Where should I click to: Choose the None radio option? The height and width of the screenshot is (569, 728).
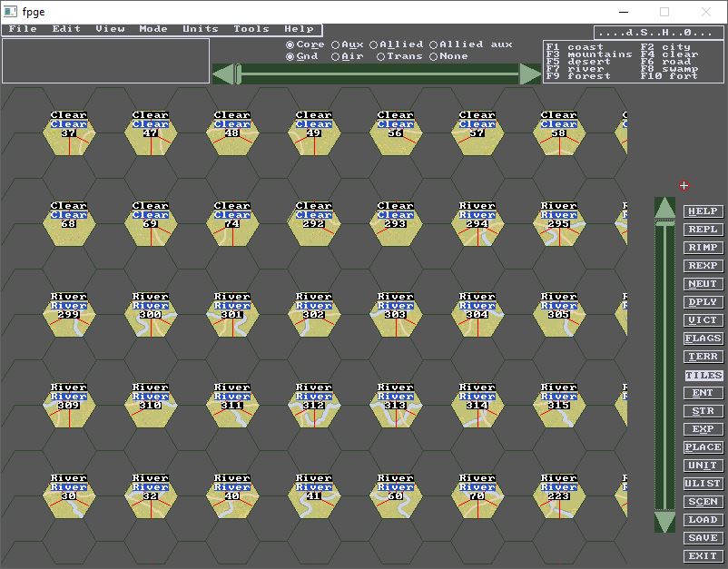click(448, 56)
